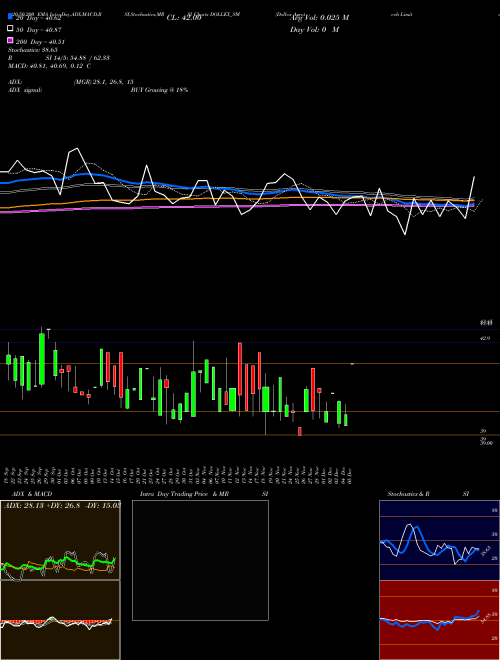Click the 'Avg Vol: 0.025 M' text
This screenshot has width=500, height=660.
(319, 18)
